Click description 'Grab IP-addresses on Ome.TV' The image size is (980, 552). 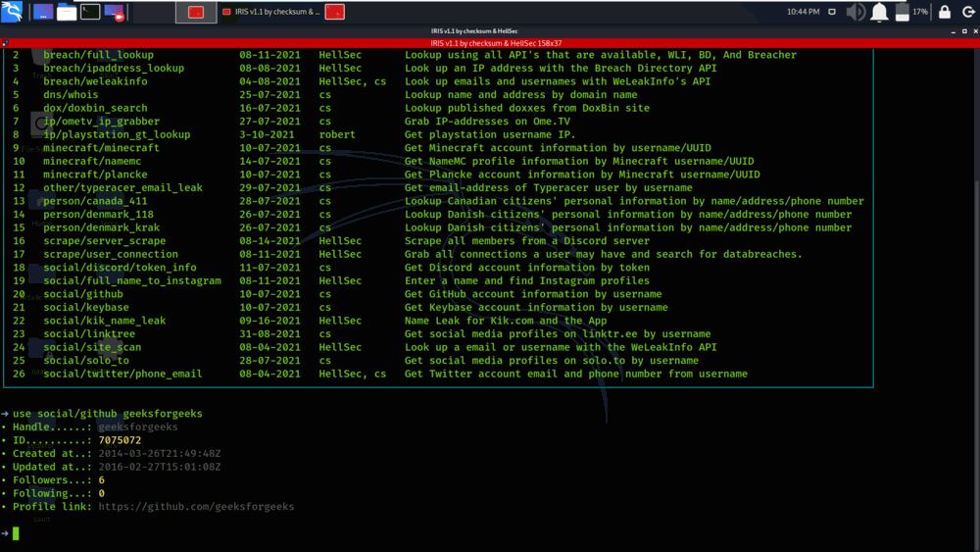pos(487,122)
